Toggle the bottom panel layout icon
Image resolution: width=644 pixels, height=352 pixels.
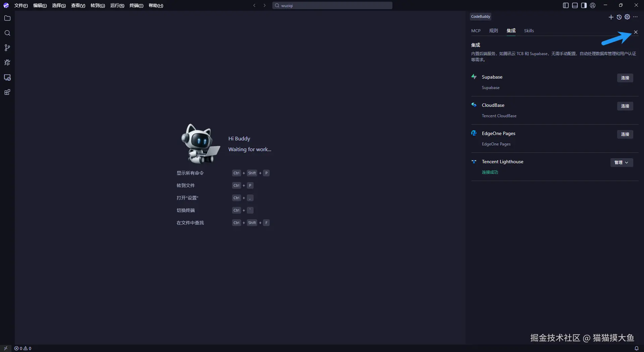[575, 5]
